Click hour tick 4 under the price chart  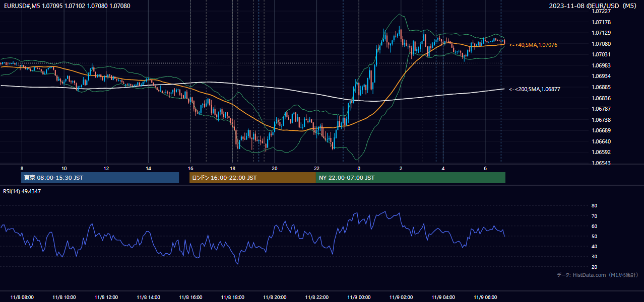[443, 168]
